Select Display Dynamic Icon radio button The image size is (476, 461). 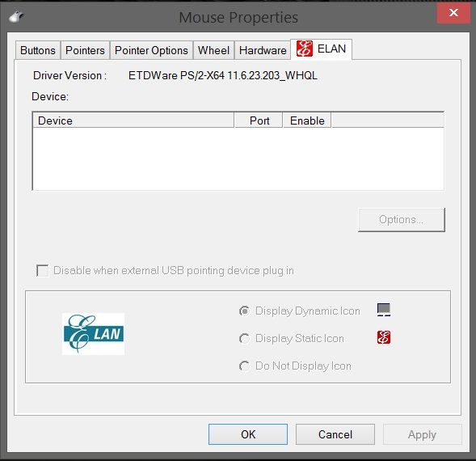244,311
